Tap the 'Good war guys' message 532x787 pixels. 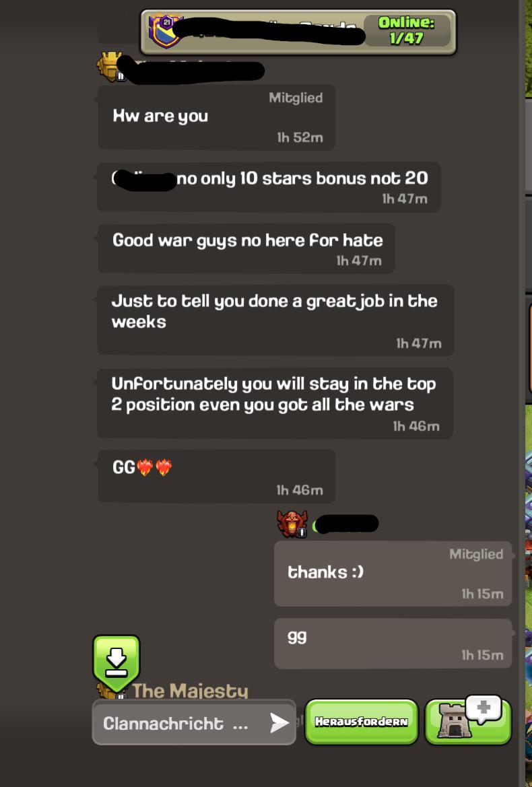[246, 248]
